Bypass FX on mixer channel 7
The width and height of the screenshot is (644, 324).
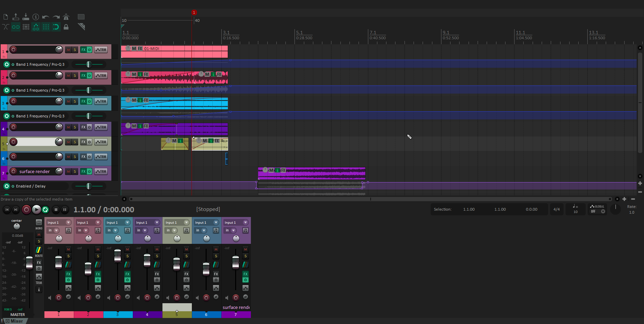pyautogui.click(x=246, y=280)
